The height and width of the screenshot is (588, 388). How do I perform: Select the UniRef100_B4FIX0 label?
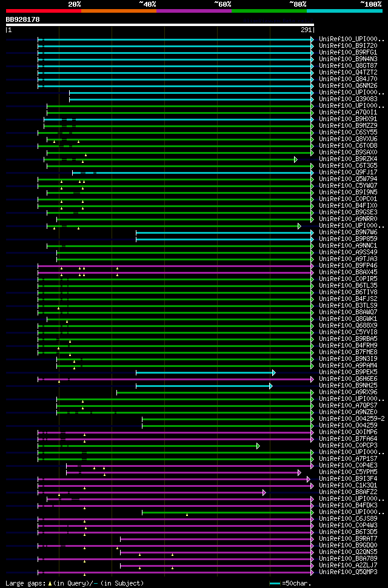348,206
